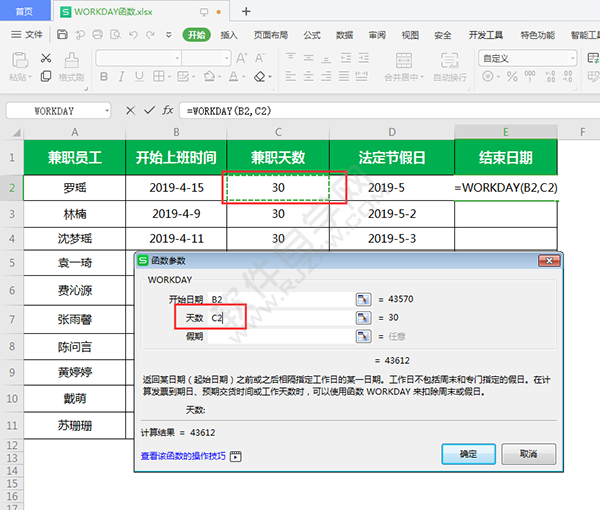Open the font name dropdown
Screen dimensions: 600x510
pos(177,59)
